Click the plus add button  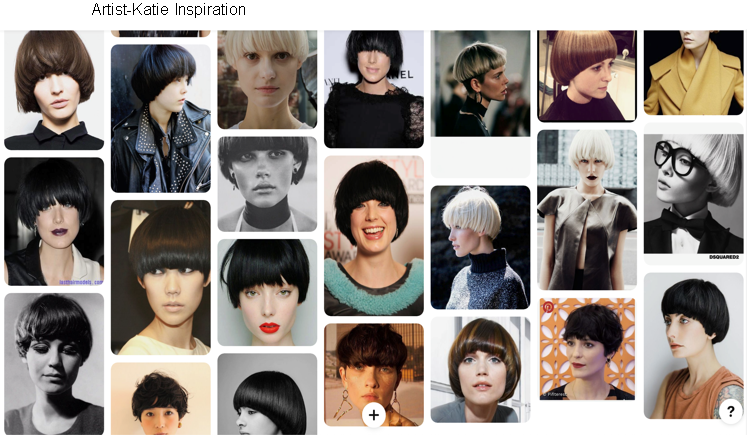coord(374,414)
